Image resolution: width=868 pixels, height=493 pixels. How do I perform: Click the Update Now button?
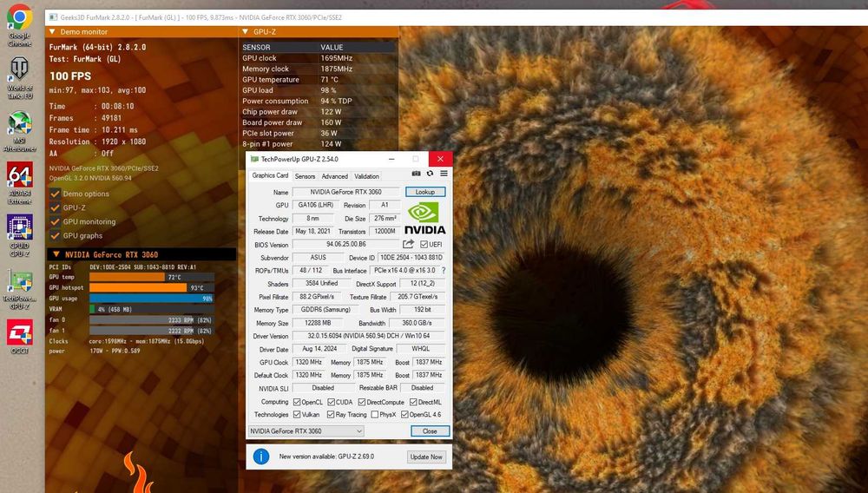tap(426, 457)
